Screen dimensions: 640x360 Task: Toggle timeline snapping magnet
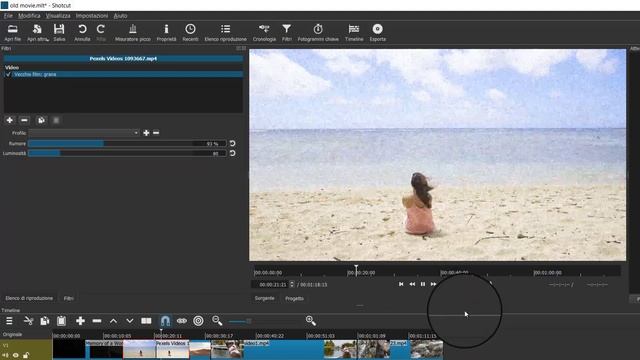tap(165, 321)
